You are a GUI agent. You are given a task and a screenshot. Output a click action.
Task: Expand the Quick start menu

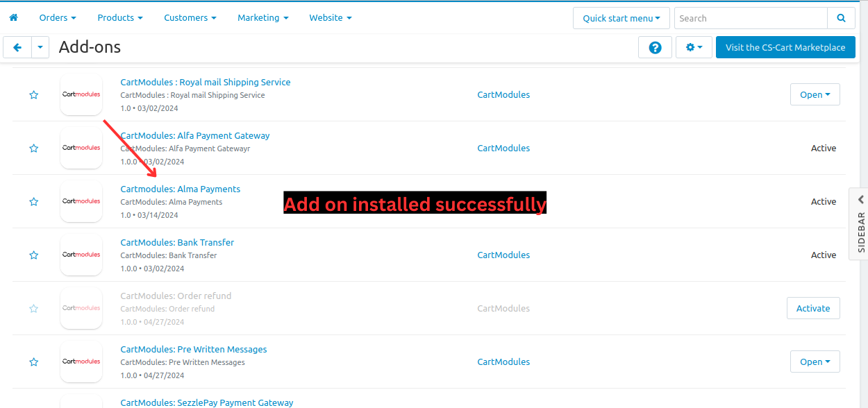[x=621, y=18]
